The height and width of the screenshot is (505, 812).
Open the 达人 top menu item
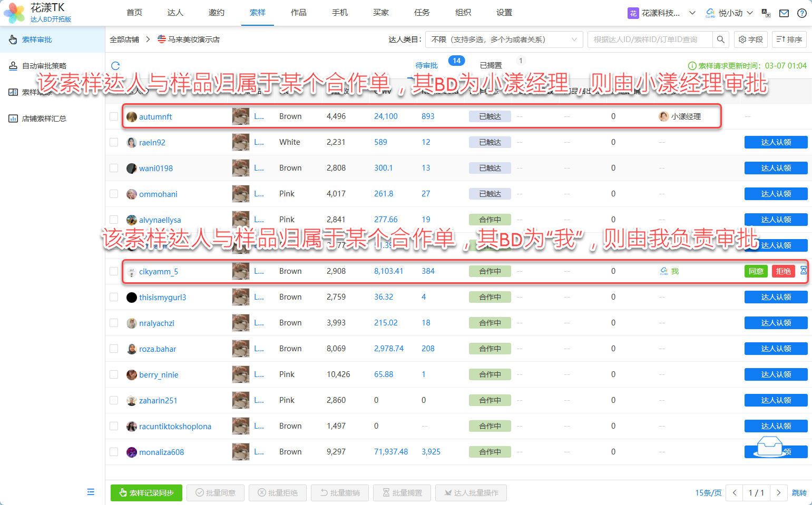pos(175,13)
